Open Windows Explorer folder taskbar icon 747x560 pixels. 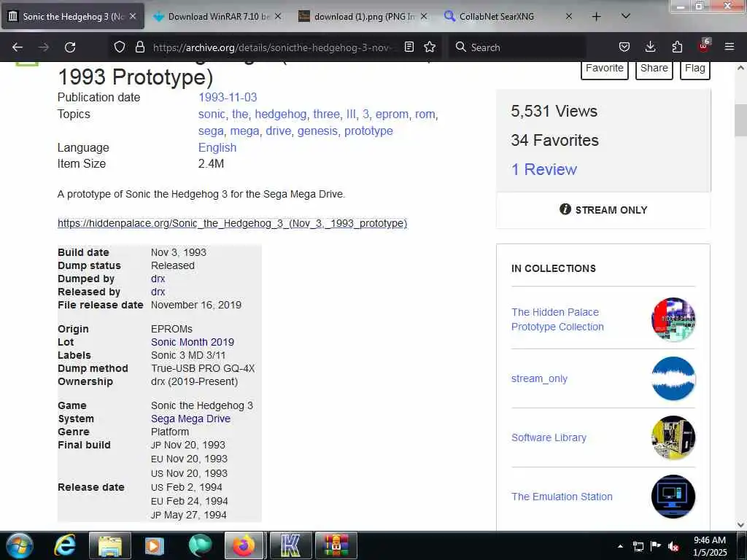point(110,545)
